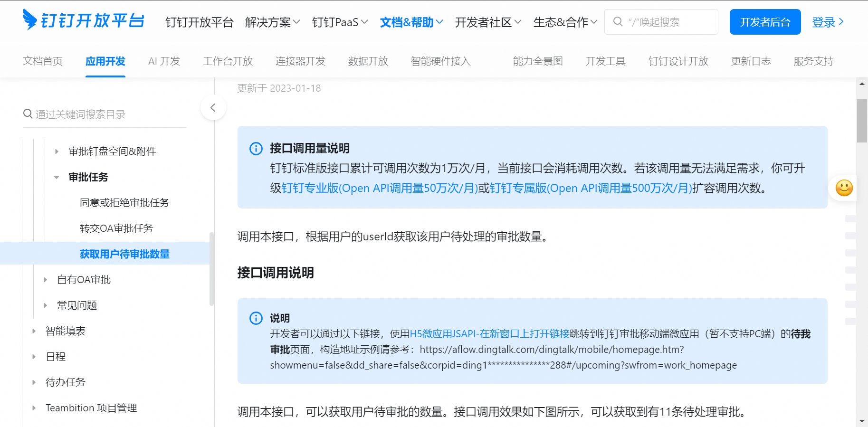The width and height of the screenshot is (868, 427).
Task: Click the info icon beside 接口调用量说明
Action: 256,149
